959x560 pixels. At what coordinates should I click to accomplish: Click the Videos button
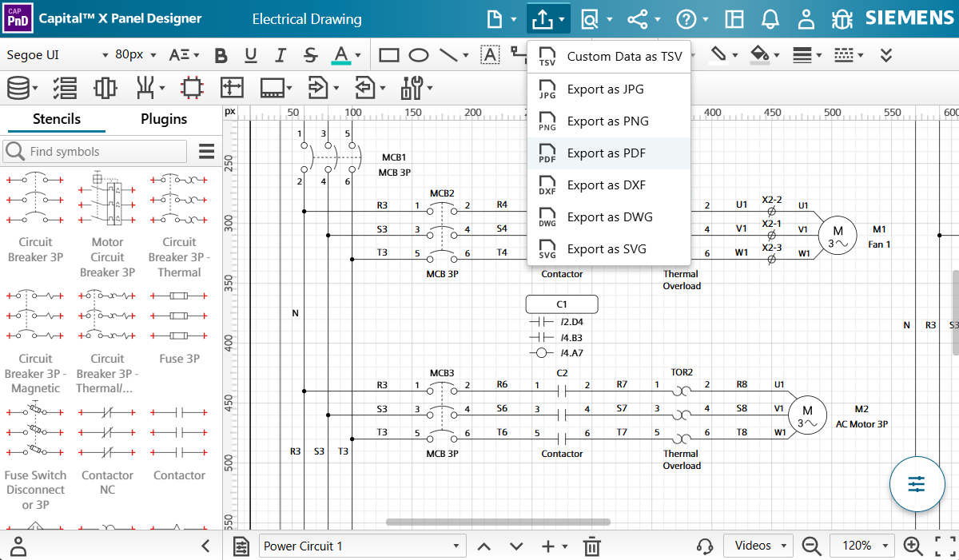point(758,546)
